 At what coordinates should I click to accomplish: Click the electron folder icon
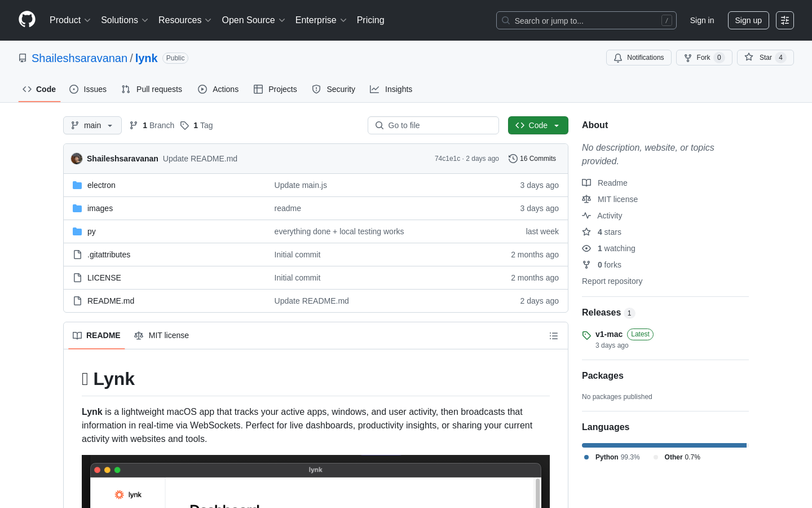[x=77, y=185]
